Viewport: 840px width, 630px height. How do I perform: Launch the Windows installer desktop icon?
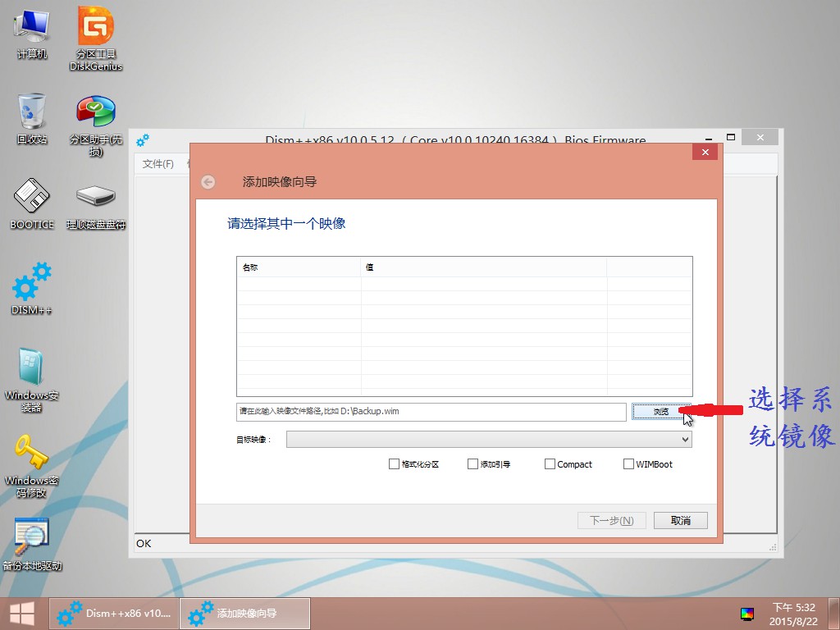click(x=32, y=369)
